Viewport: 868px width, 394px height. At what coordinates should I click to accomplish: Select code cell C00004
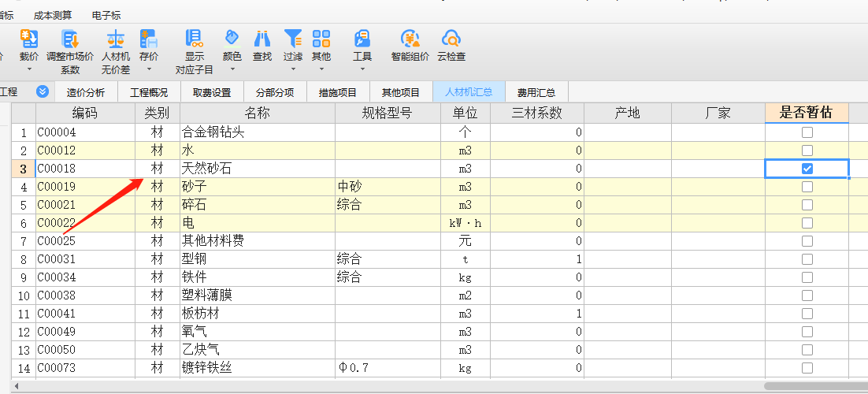85,132
